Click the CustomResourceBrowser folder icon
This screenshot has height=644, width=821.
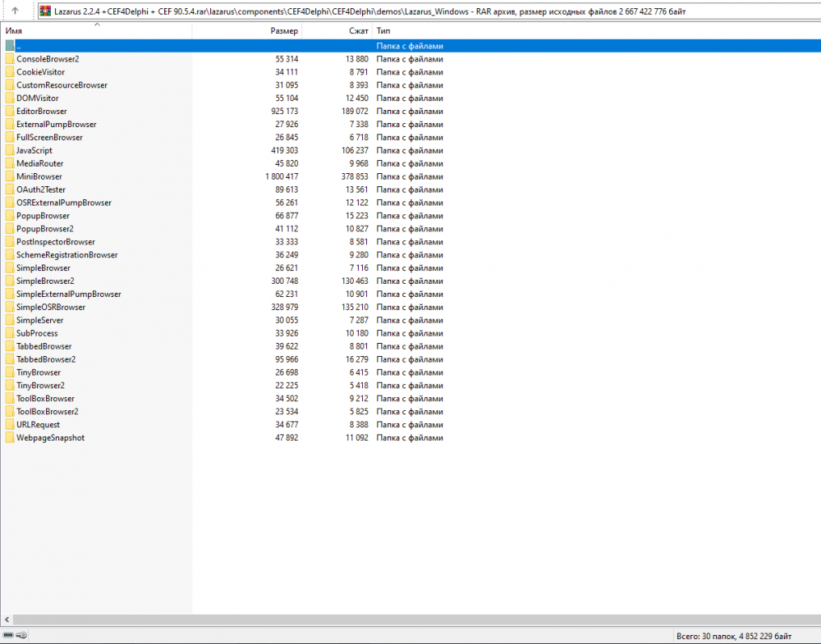[10, 85]
